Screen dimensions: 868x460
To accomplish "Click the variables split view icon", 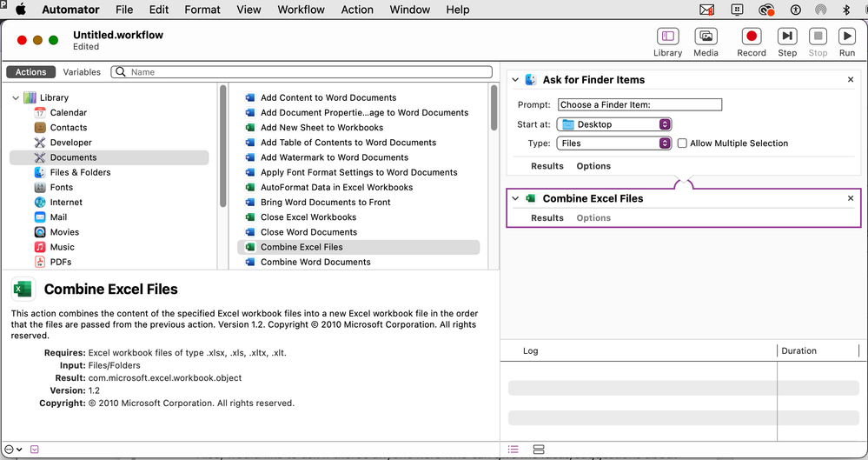I will 539,449.
